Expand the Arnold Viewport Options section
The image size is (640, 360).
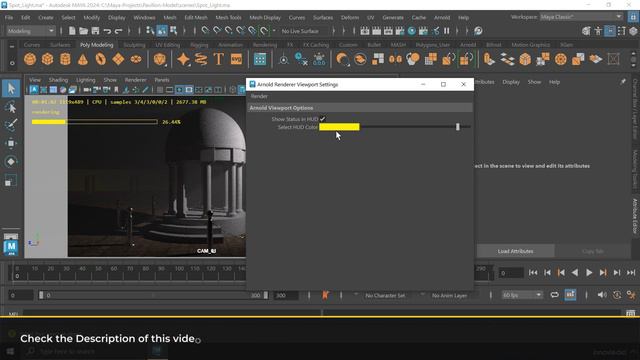point(360,108)
